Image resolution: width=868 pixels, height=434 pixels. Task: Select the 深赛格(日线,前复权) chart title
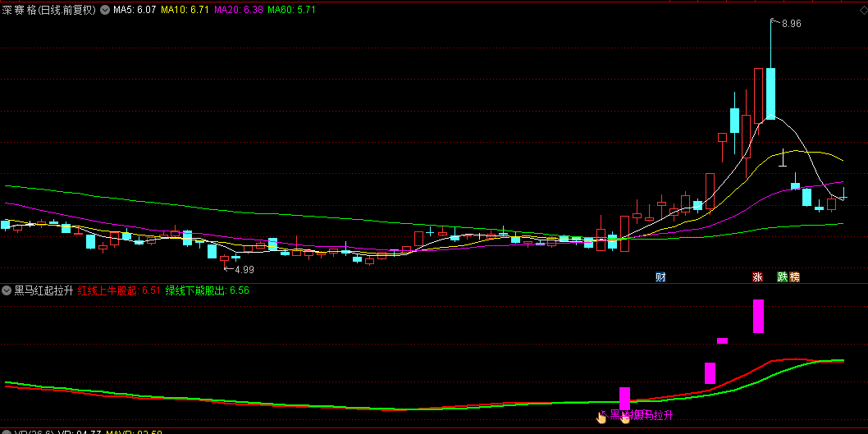click(48, 10)
